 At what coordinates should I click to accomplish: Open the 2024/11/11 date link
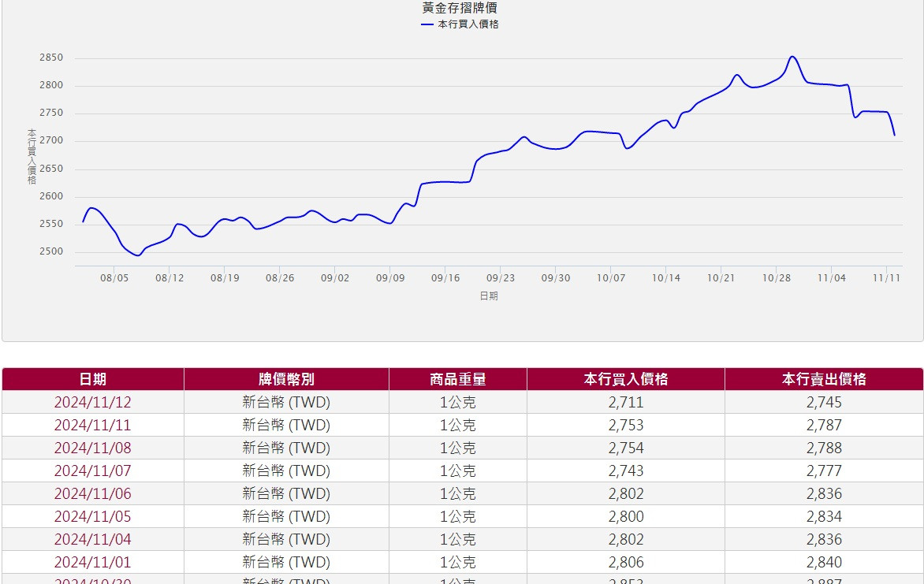pyautogui.click(x=92, y=426)
